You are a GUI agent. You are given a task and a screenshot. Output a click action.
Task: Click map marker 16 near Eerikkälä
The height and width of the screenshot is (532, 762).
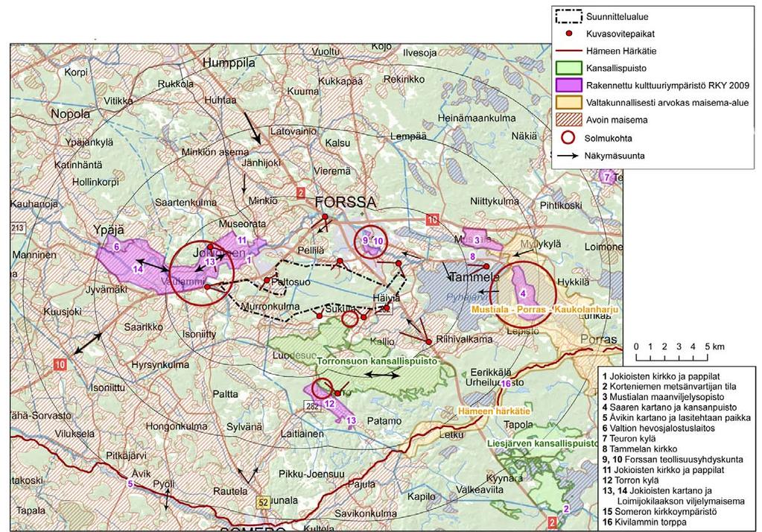click(x=506, y=384)
